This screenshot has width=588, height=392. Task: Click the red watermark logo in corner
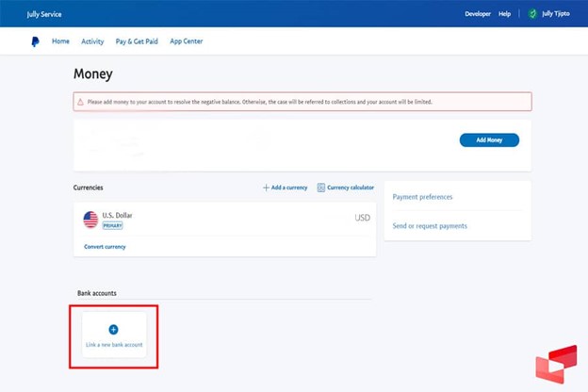click(x=555, y=365)
